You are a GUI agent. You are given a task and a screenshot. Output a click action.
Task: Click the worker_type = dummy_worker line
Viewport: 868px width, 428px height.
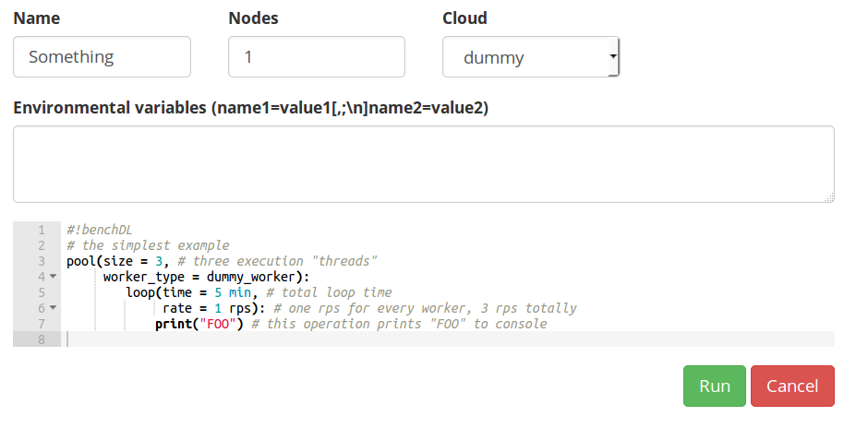(x=207, y=277)
